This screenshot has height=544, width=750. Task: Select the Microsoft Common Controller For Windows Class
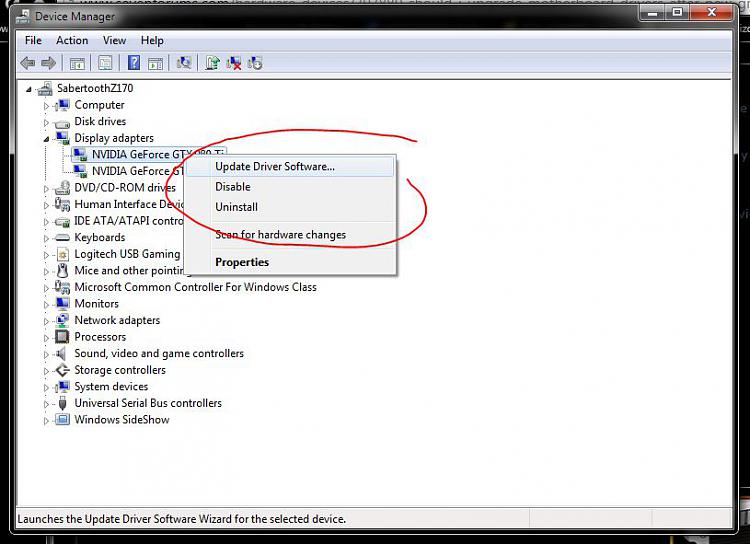pos(195,287)
